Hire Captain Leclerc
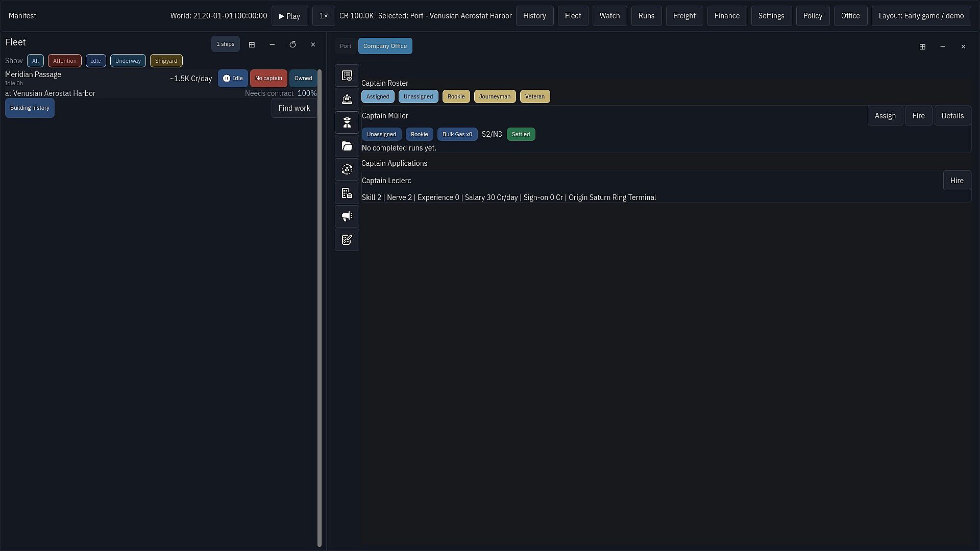Screen dimensions: 980x551 coord(957,181)
